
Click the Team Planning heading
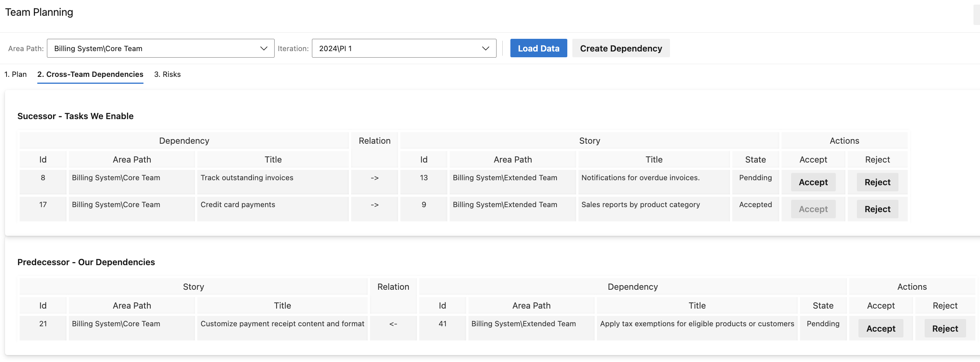[39, 12]
